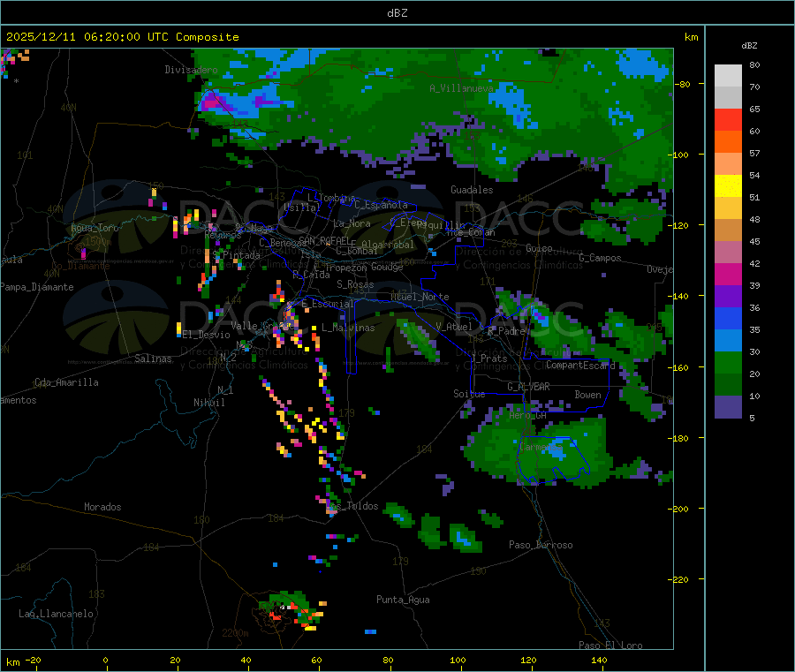Click the 'dBZ' label above the color legend
The width and height of the screenshot is (795, 672).
point(749,46)
